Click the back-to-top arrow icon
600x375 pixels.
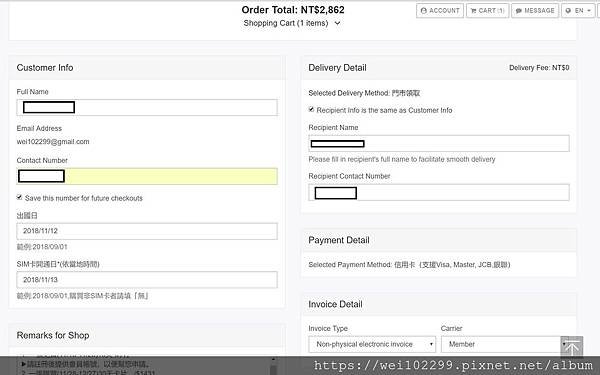click(x=572, y=347)
